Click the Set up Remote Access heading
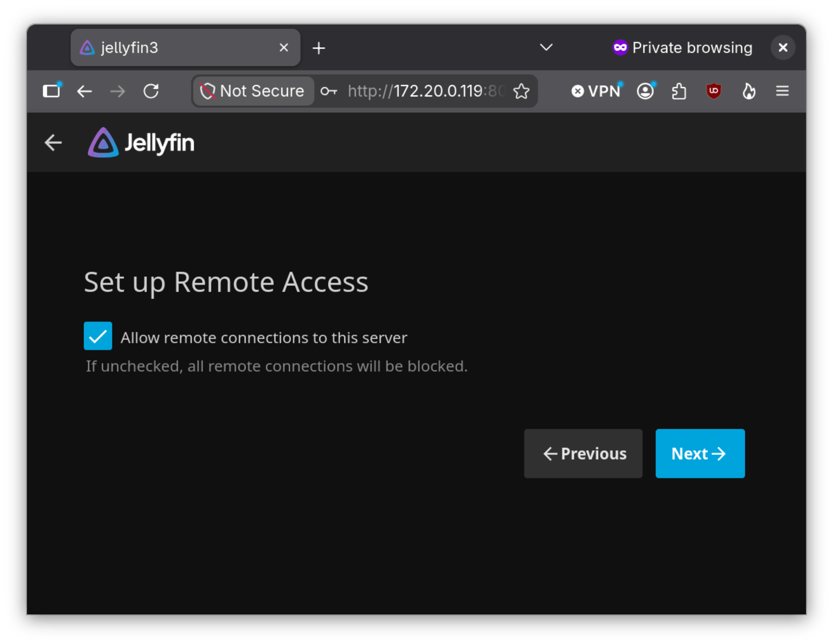Viewport: 833px width, 644px height. click(x=226, y=283)
